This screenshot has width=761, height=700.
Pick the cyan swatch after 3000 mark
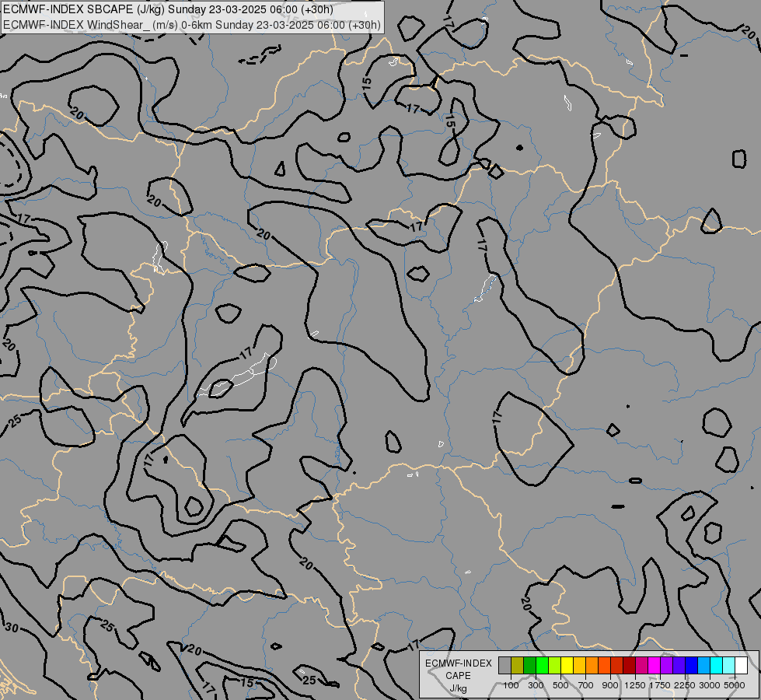(x=717, y=666)
